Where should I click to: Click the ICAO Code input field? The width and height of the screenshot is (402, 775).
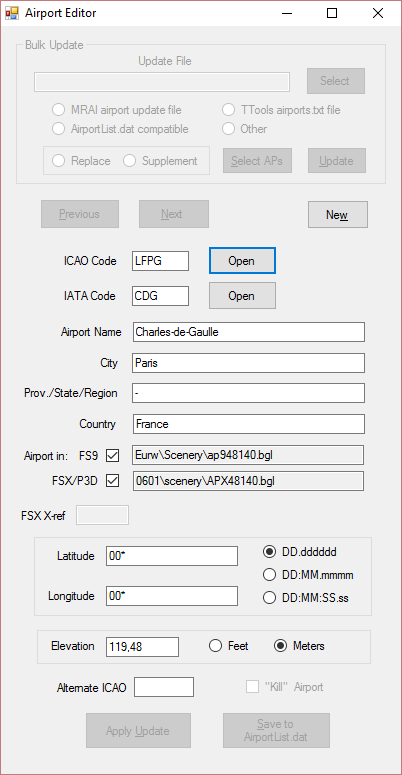160,261
